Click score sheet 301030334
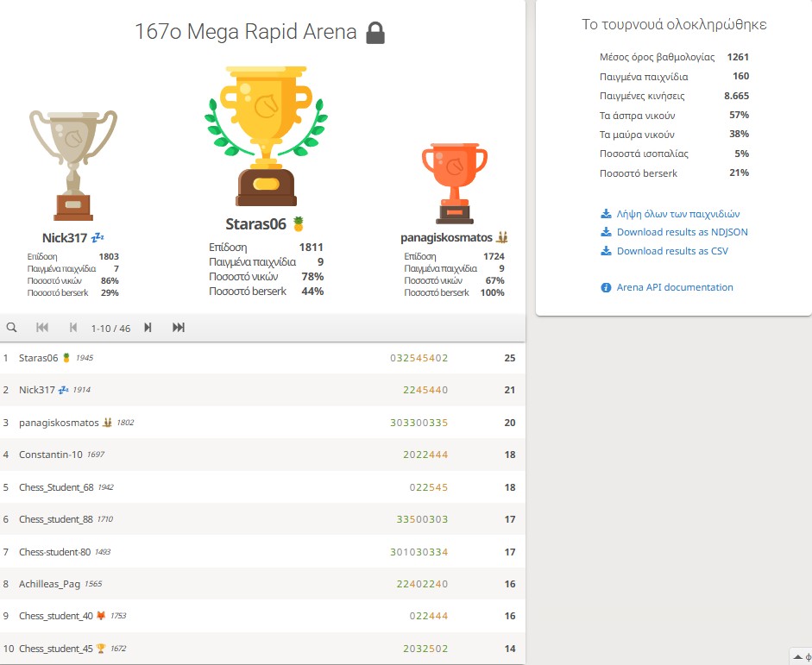The image size is (812, 665). (x=419, y=552)
